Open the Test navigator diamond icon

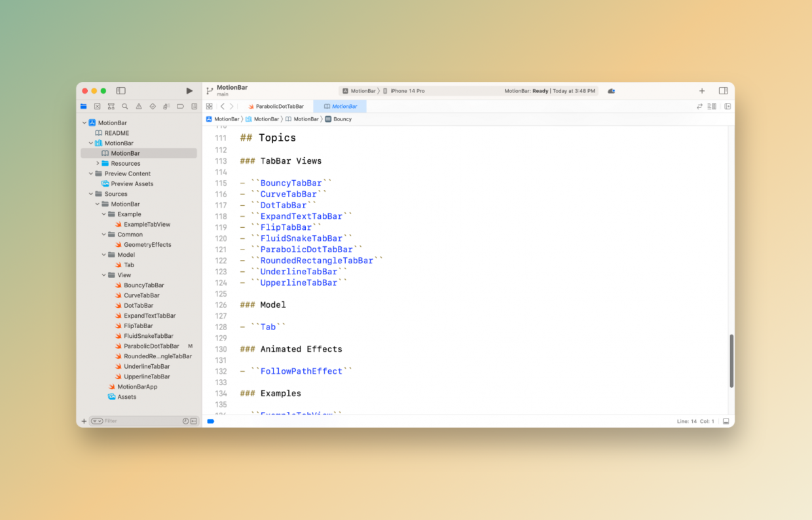coord(153,106)
